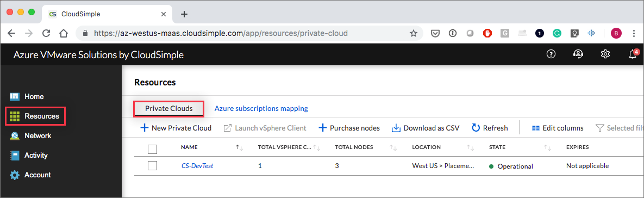644x198 pixels.
Task: Click the EXPIRES column header
Action: click(578, 147)
